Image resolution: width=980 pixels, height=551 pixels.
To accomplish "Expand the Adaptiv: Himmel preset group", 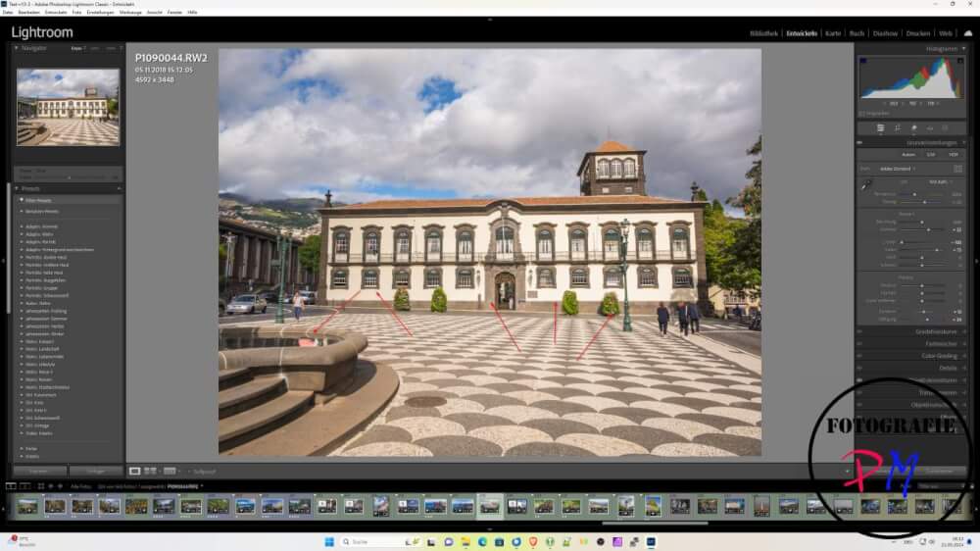I will [x=22, y=226].
